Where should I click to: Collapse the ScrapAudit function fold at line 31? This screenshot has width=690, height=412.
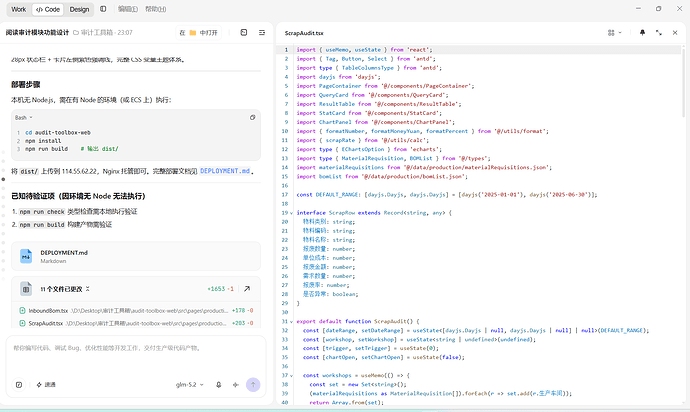(x=291, y=321)
